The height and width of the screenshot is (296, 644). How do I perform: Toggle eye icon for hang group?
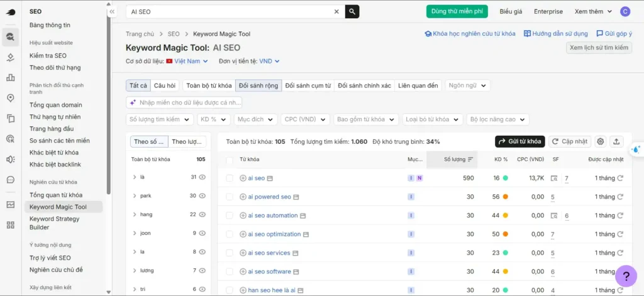pyautogui.click(x=202, y=214)
